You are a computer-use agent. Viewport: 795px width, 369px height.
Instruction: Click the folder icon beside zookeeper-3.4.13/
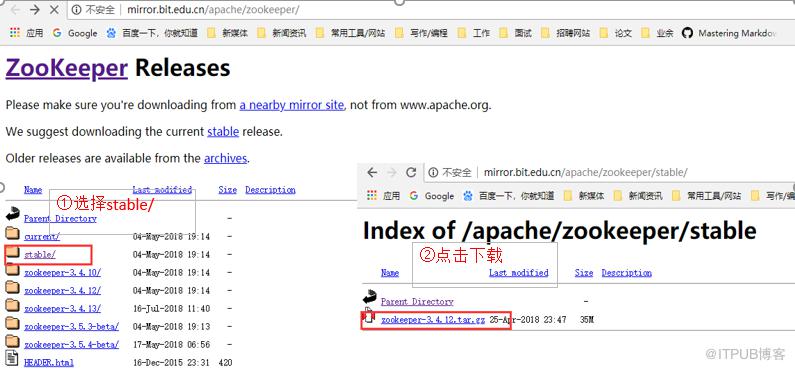(x=13, y=306)
